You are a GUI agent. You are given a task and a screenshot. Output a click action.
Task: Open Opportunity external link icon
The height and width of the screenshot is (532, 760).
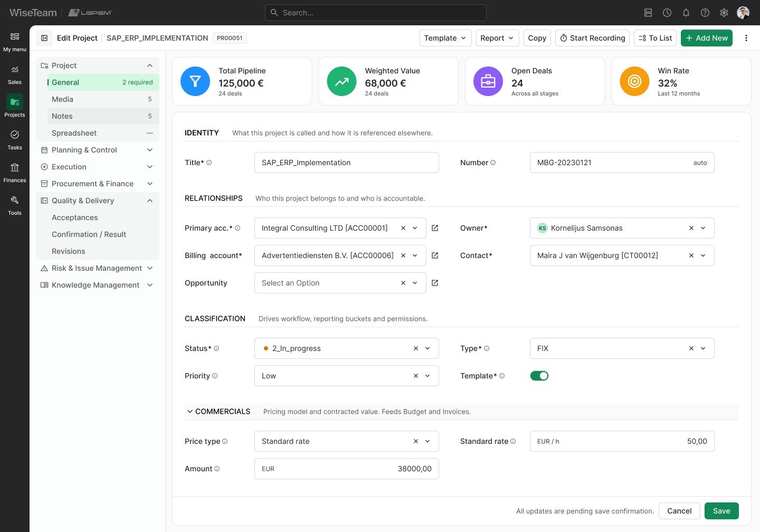click(x=435, y=283)
